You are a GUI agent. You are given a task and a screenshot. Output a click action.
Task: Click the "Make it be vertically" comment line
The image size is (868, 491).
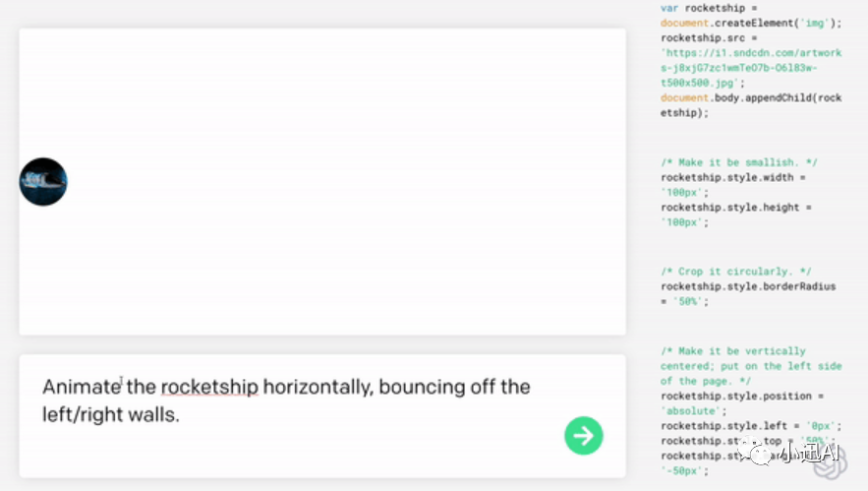coord(733,351)
